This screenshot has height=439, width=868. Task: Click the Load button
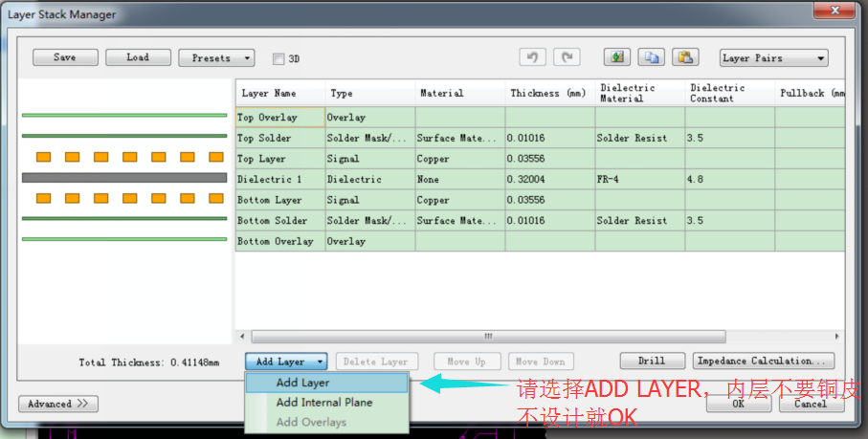coord(138,57)
